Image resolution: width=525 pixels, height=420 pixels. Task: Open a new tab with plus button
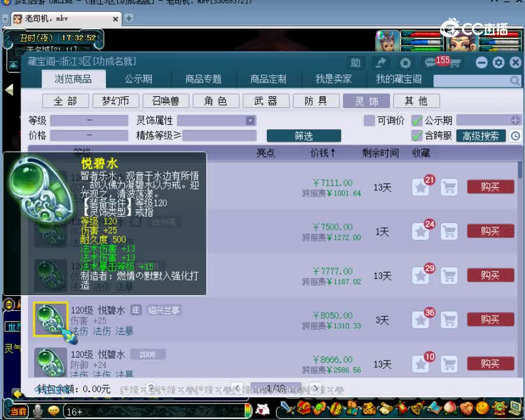click(x=128, y=18)
